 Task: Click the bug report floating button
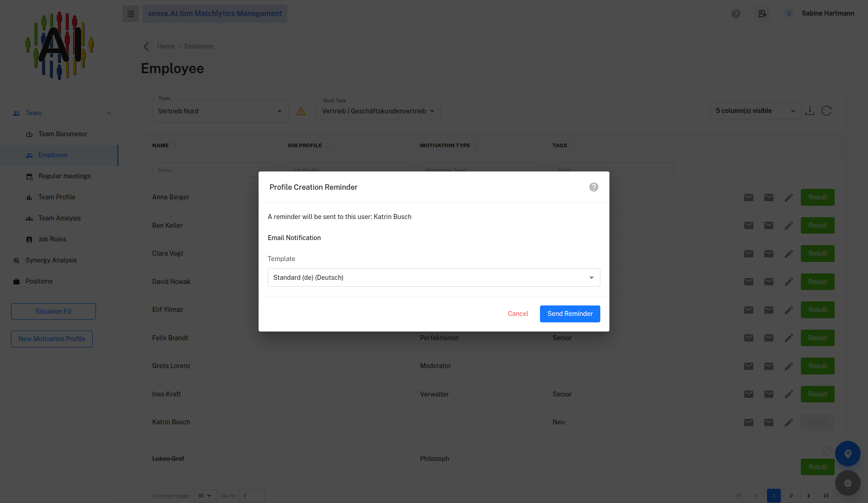tap(847, 483)
